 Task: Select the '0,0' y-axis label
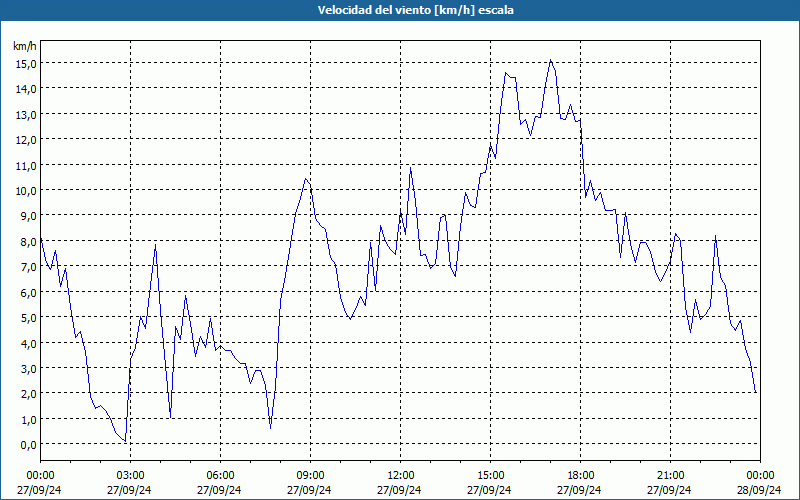(28, 444)
